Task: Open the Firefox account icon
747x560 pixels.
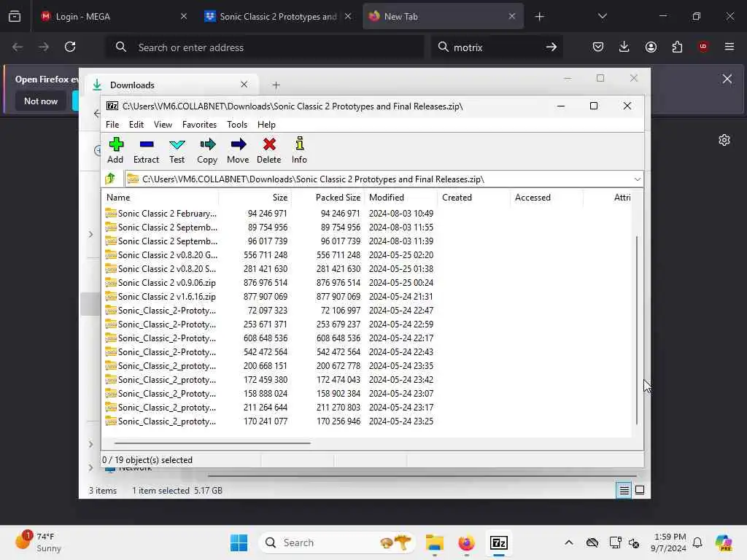Action: [651, 47]
